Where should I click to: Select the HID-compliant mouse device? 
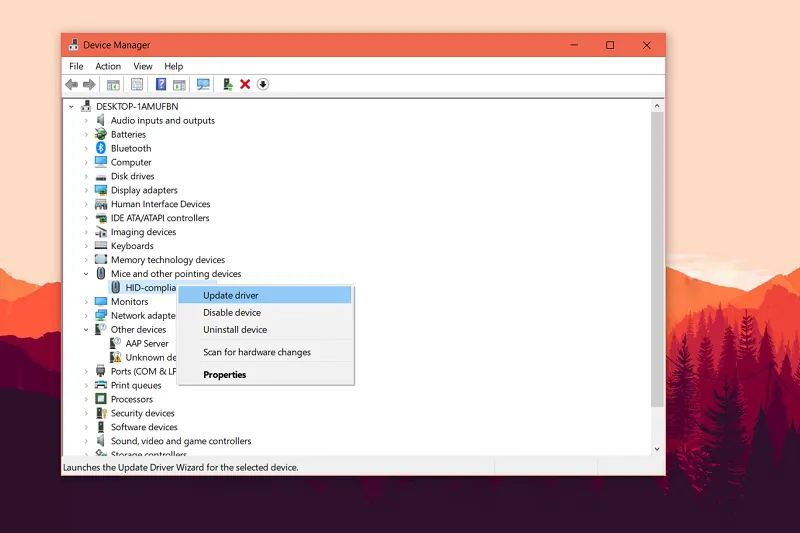click(x=151, y=288)
